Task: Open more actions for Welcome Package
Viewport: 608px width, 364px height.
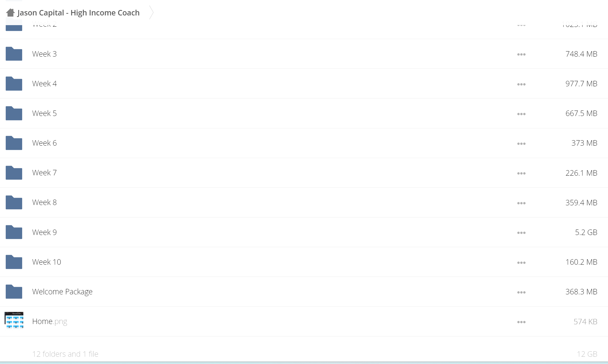Action: click(x=521, y=292)
